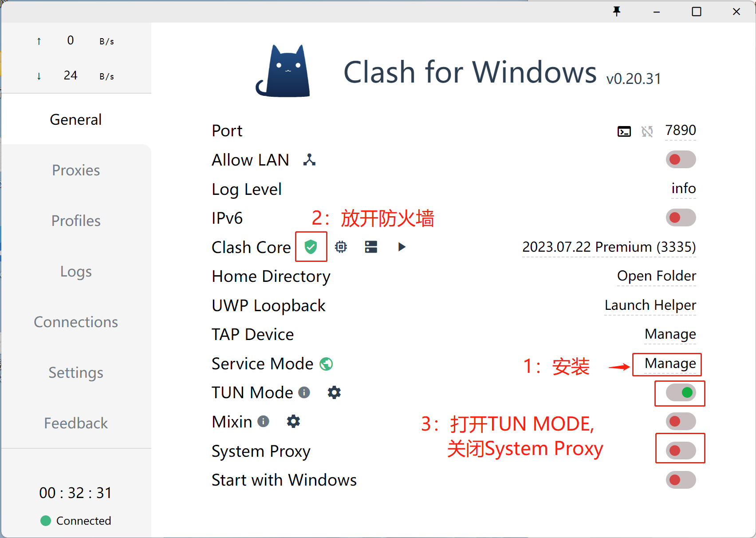
Task: Open the Feedback tab
Action: coord(76,423)
